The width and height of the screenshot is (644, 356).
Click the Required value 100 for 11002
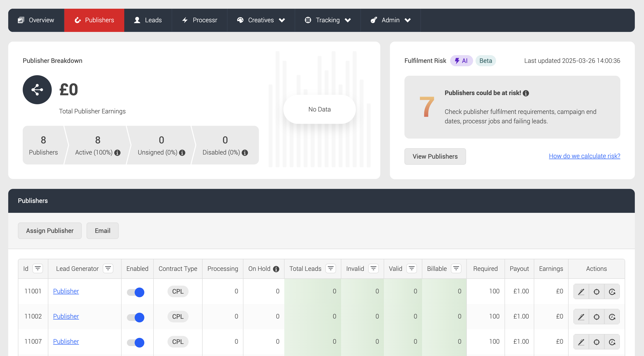point(494,316)
